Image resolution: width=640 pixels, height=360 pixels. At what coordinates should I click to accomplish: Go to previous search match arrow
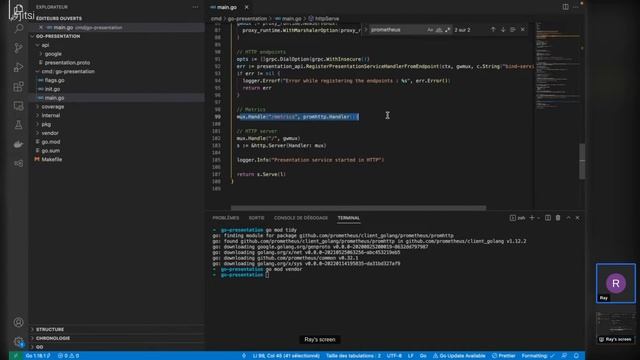coord(493,30)
